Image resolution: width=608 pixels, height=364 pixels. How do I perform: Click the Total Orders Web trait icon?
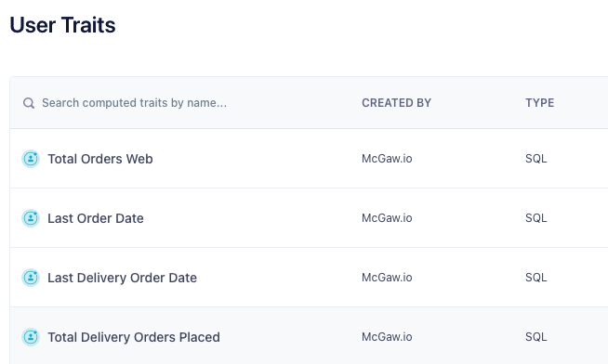31,159
